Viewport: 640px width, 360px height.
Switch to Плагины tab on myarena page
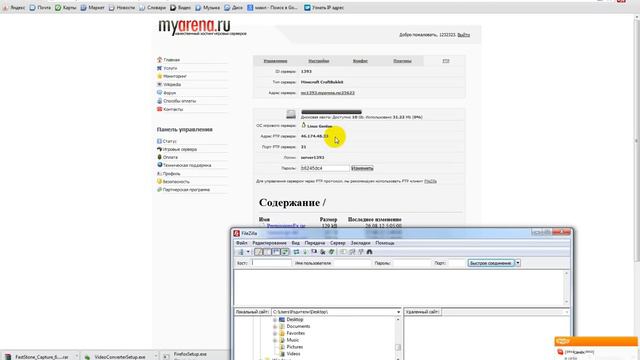pyautogui.click(x=402, y=61)
